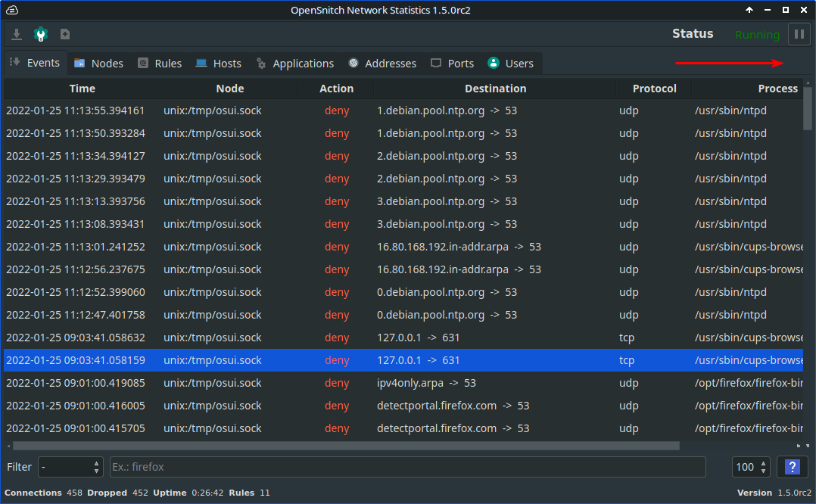Viewport: 816px width, 504px height.
Task: Sort by the Protocol column header
Action: point(654,89)
